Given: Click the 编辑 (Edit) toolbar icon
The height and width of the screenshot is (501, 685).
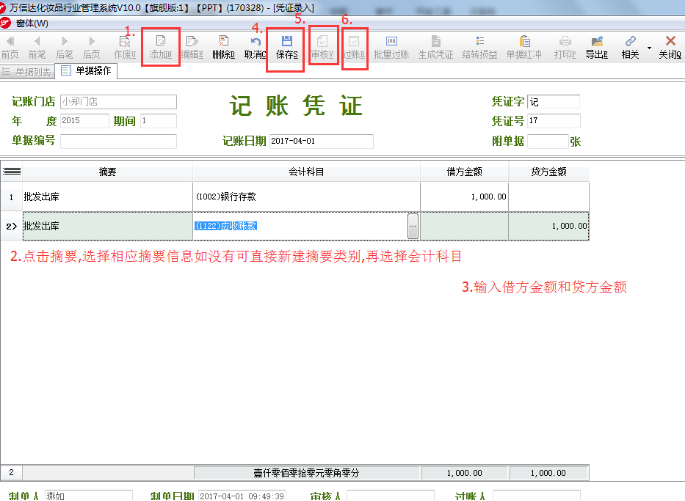Looking at the screenshot, I should [x=192, y=46].
